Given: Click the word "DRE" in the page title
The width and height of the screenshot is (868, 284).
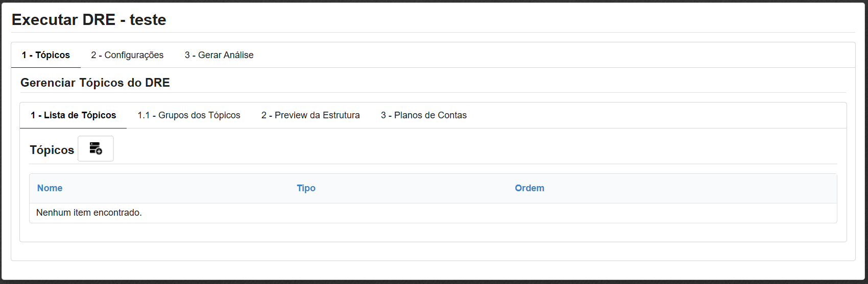Looking at the screenshot, I should point(99,20).
